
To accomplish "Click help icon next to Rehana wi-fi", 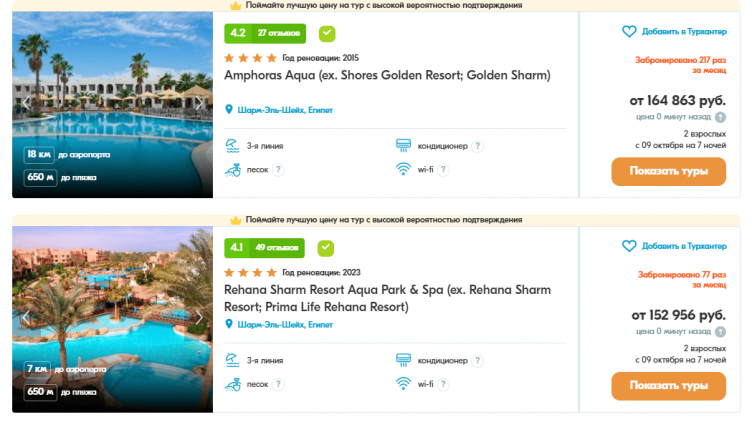I will (x=443, y=383).
